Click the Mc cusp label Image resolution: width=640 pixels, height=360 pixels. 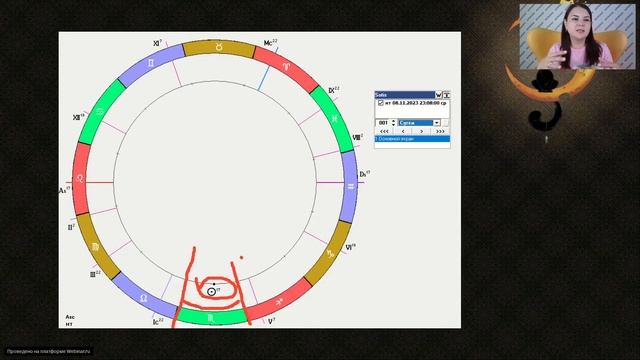270,43
